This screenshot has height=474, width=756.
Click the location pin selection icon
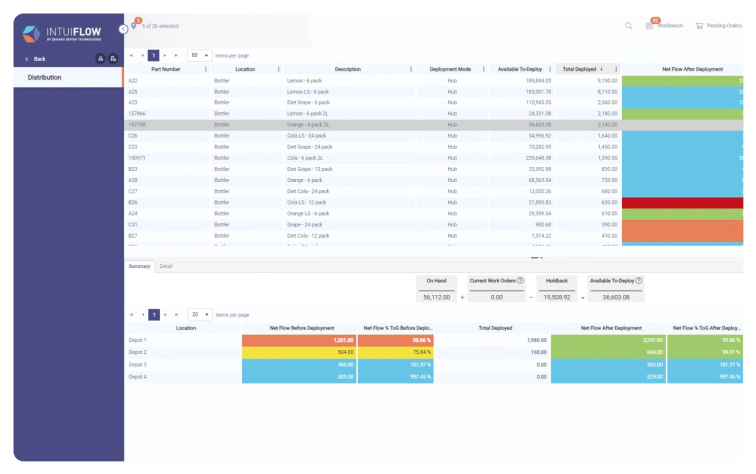135,26
